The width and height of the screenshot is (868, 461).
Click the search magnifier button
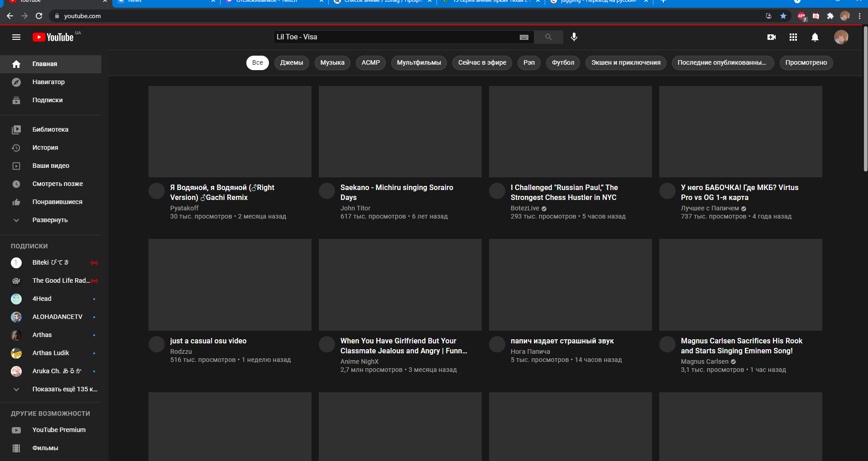click(548, 37)
